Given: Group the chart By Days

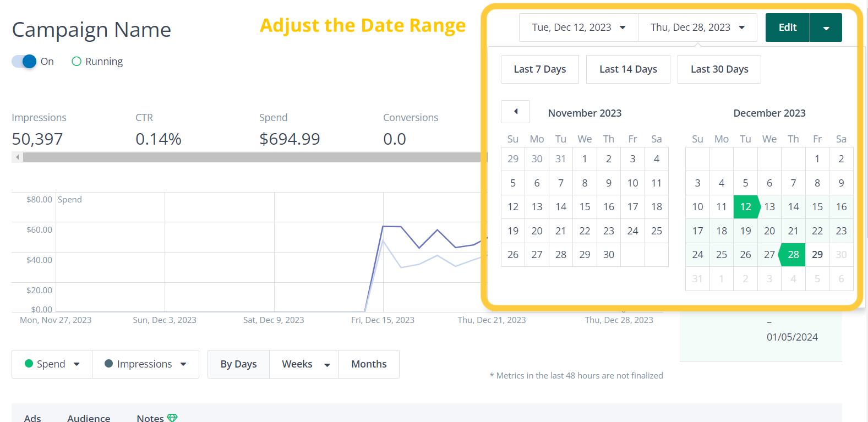Looking at the screenshot, I should 239,364.
